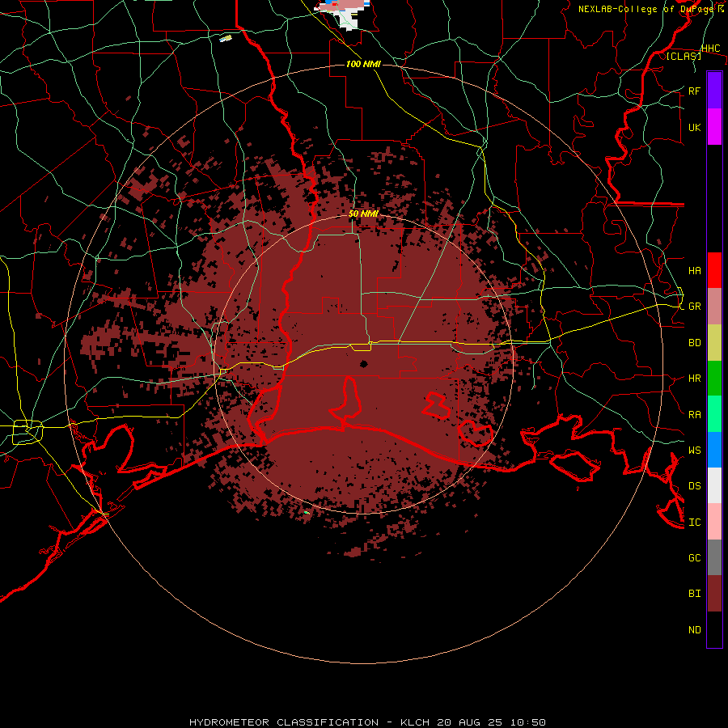
Task: Click the black radar site dot at center
Action: [x=363, y=364]
